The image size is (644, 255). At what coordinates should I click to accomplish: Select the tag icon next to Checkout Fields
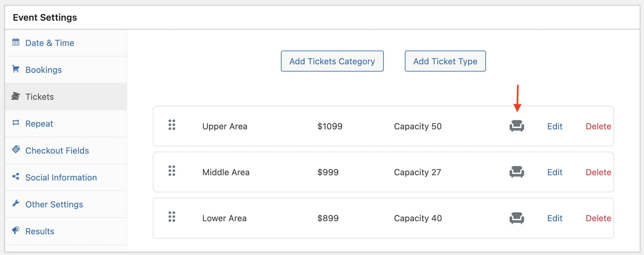click(15, 149)
